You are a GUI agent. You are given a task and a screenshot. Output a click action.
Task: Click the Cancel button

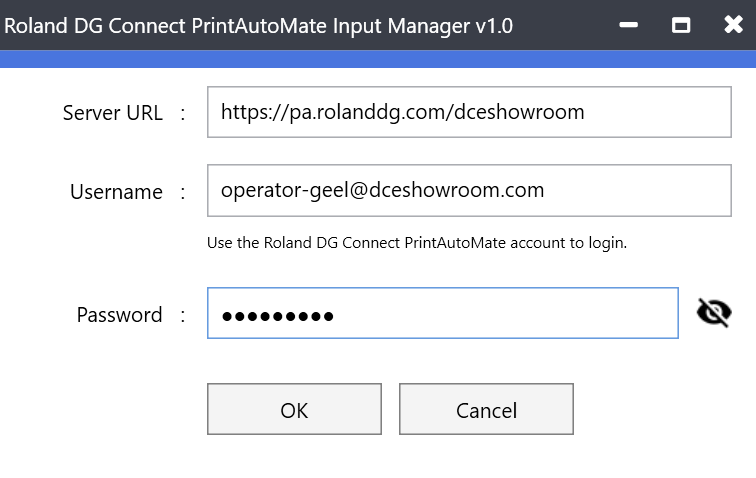pyautogui.click(x=486, y=409)
